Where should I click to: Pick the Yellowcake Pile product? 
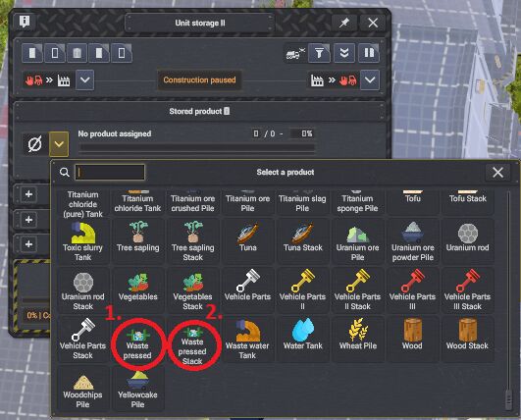click(137, 389)
